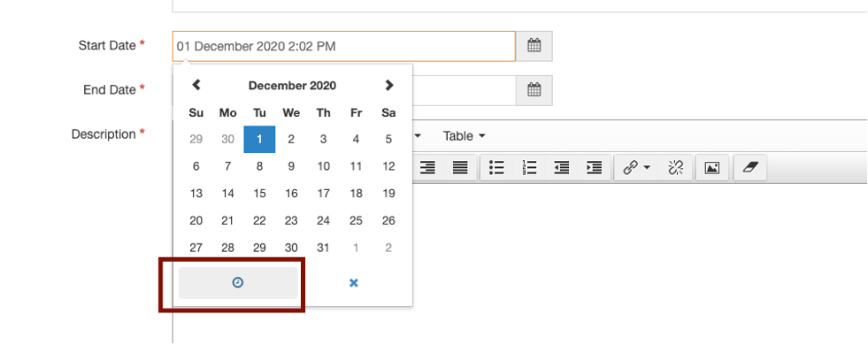Open month selector December 2020
Viewport: 868px width, 344px height.
point(292,86)
